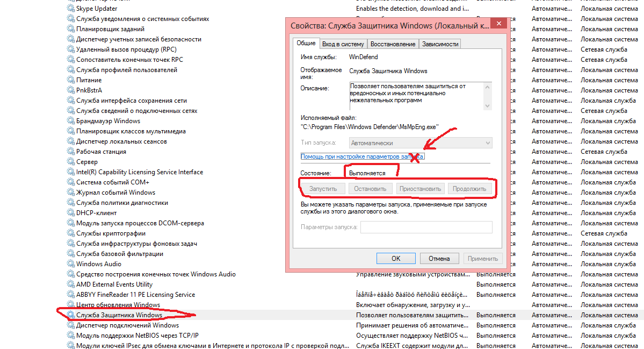Click gear icon beside Служба Защитника Windows

71,315
